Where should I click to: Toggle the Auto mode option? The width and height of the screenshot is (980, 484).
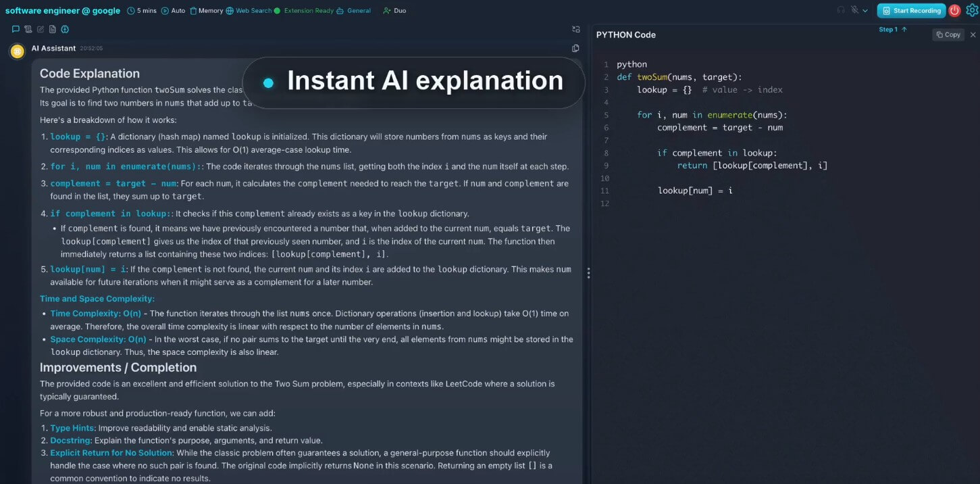[x=173, y=11]
